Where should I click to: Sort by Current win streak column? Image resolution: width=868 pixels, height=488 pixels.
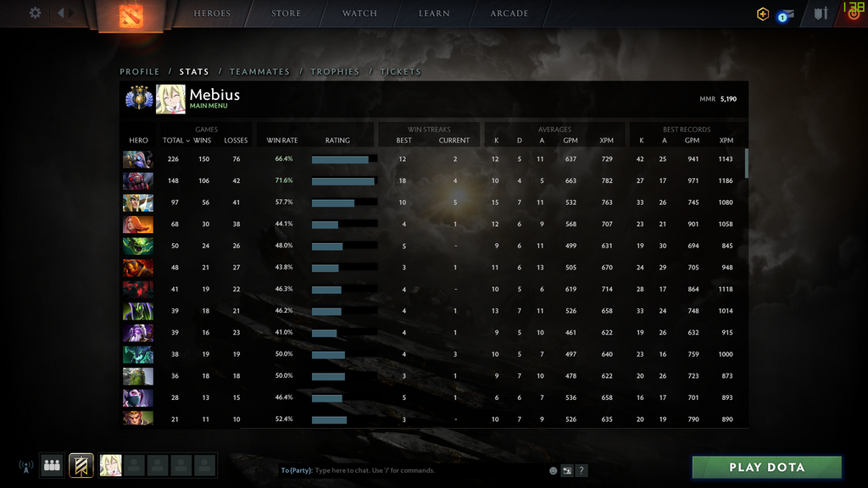pyautogui.click(x=454, y=141)
